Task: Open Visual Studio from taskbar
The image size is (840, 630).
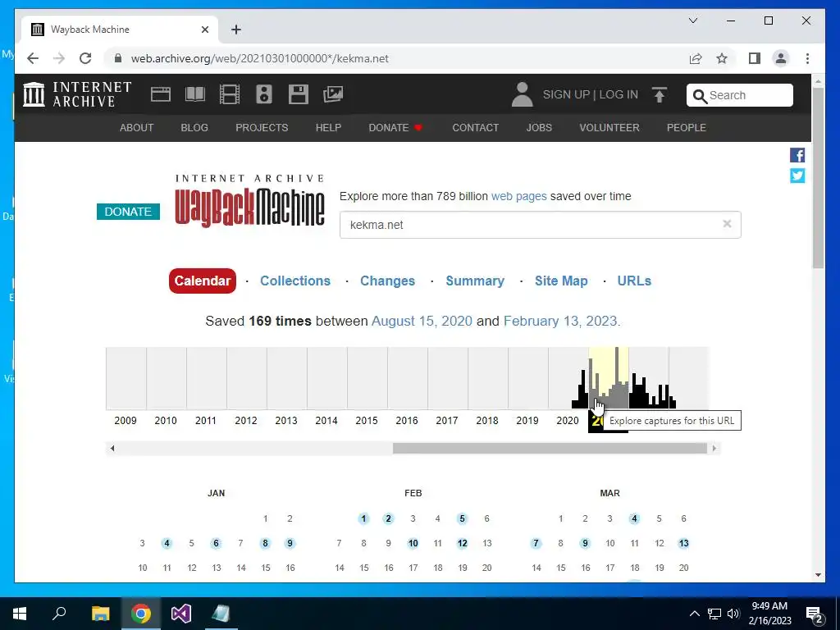Action: click(181, 614)
